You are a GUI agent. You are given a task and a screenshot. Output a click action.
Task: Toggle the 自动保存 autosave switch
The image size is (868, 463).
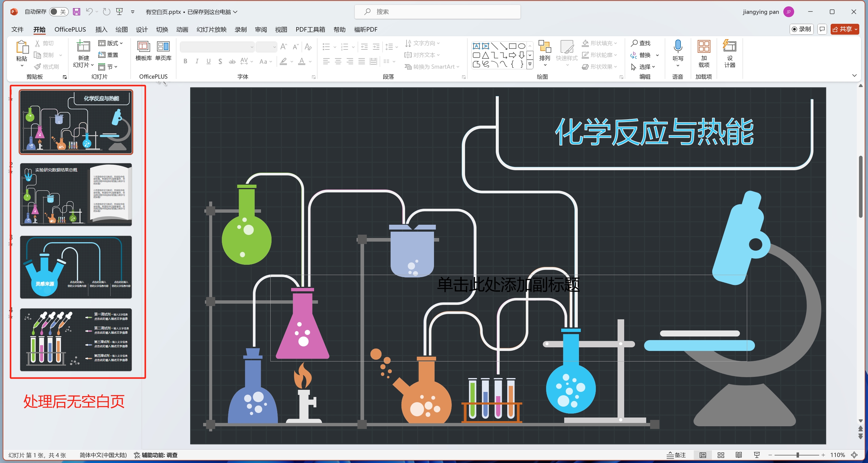[58, 12]
